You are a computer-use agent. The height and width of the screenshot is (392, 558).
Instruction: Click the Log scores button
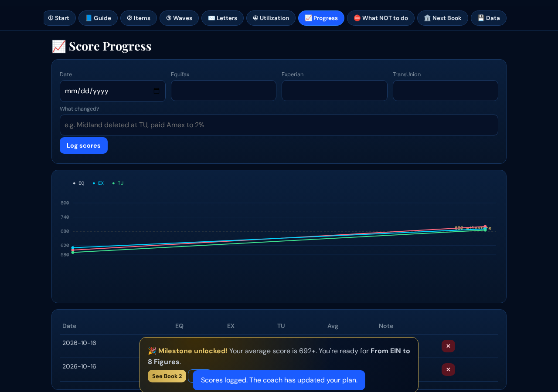coord(84,145)
